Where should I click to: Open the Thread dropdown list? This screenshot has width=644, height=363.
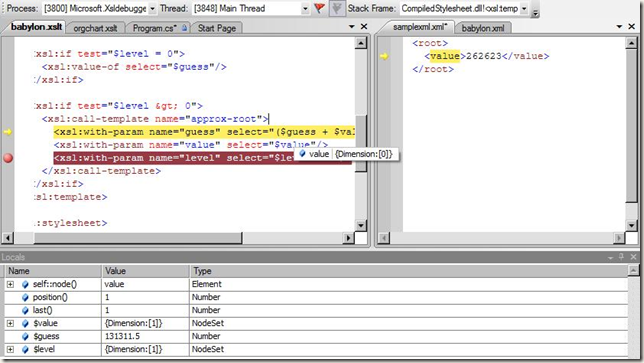pos(305,9)
